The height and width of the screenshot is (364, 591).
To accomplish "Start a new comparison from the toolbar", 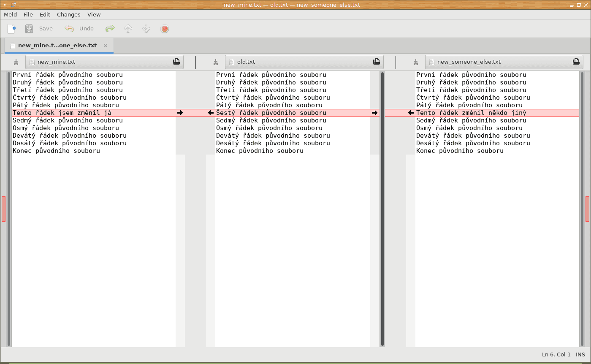I will pos(12,29).
